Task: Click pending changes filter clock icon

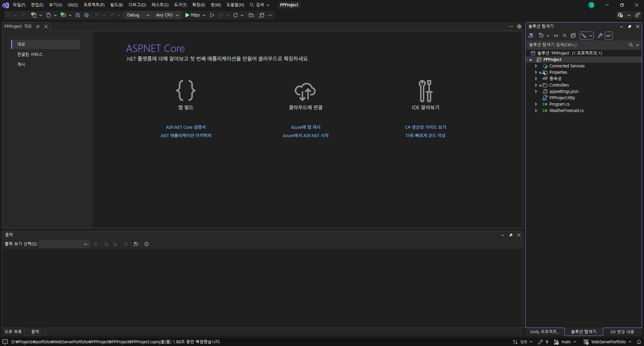Action: pos(541,36)
